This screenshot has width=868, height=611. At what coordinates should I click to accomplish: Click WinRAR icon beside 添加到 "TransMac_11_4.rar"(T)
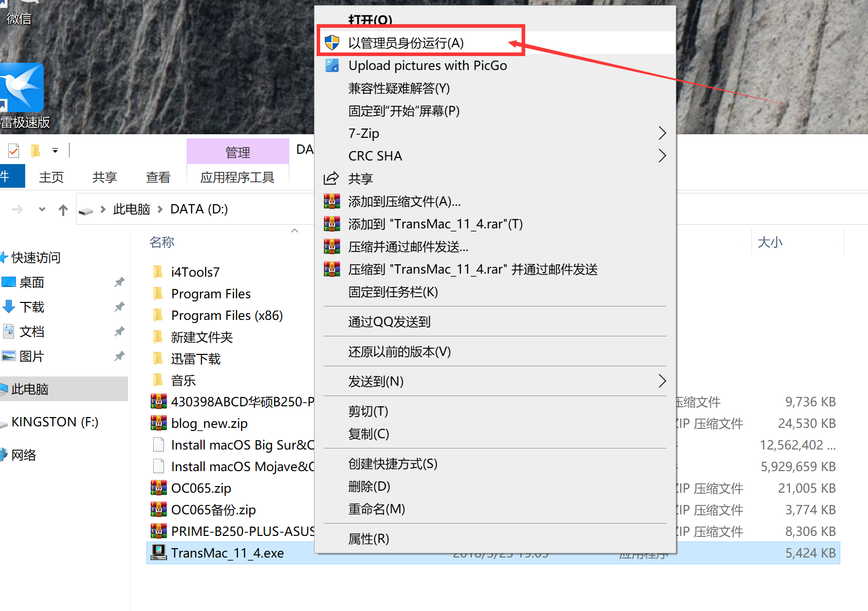coord(332,224)
